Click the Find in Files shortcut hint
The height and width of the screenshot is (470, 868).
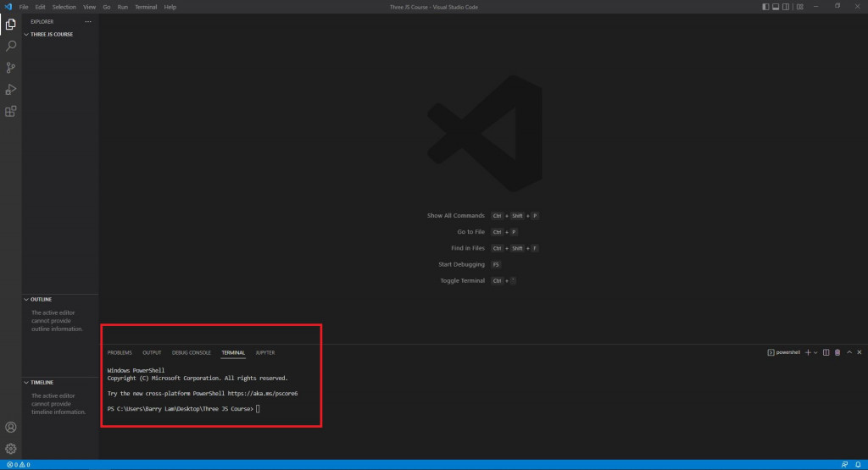tap(494, 248)
